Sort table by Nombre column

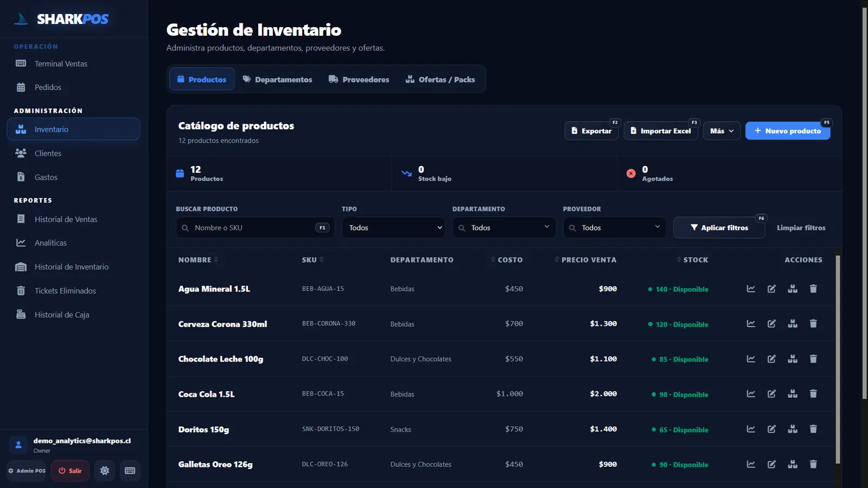pyautogui.click(x=198, y=260)
